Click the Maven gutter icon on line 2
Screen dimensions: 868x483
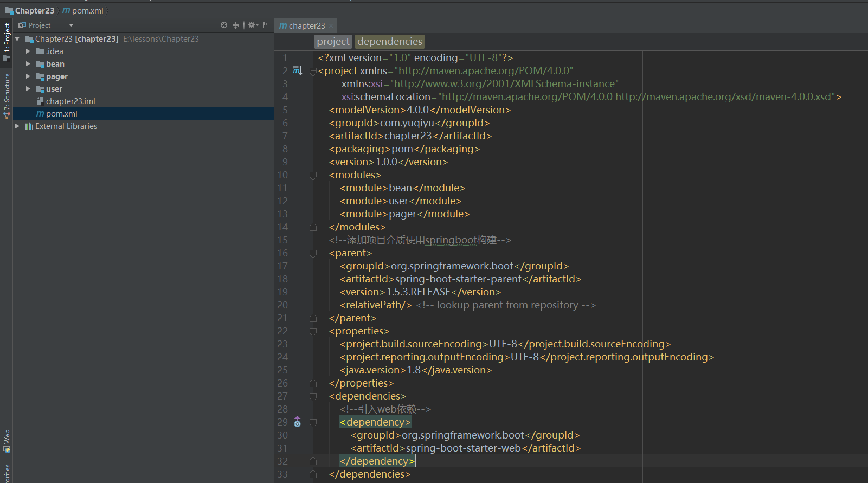click(x=297, y=70)
